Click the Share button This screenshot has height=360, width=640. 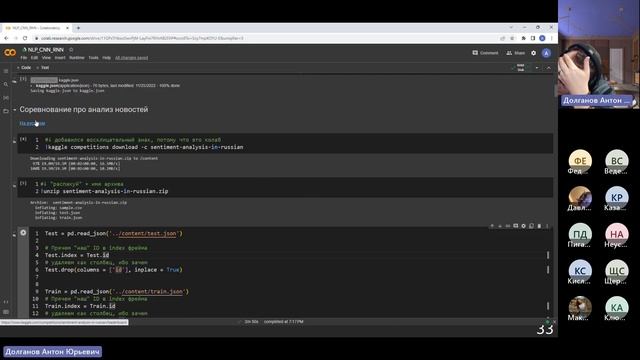point(516,53)
